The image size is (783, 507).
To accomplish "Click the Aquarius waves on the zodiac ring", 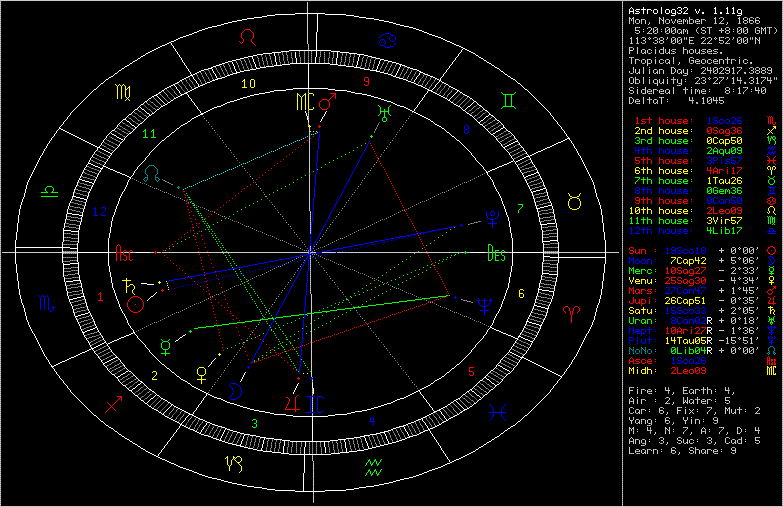I will [x=374, y=466].
